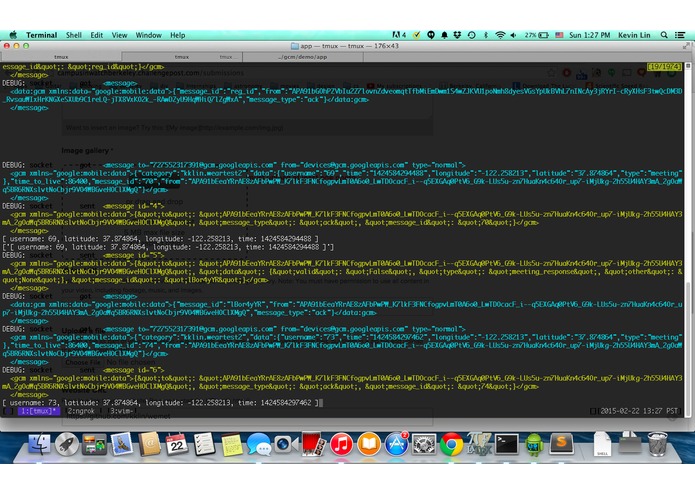The image size is (695, 494).
Task: Open System Preferences gear in the Dock
Action: (x=424, y=444)
